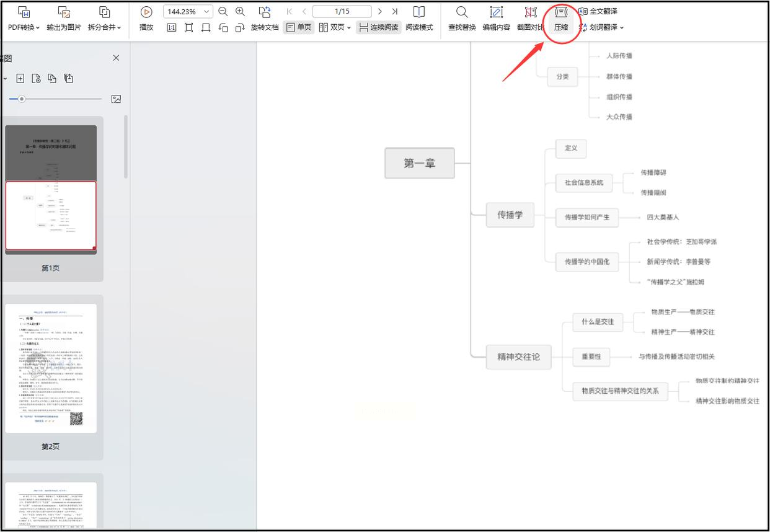Screen dimensions: 770x532
Task: Click the page-with-gear icon in thumbnail panel
Action: tap(37, 78)
